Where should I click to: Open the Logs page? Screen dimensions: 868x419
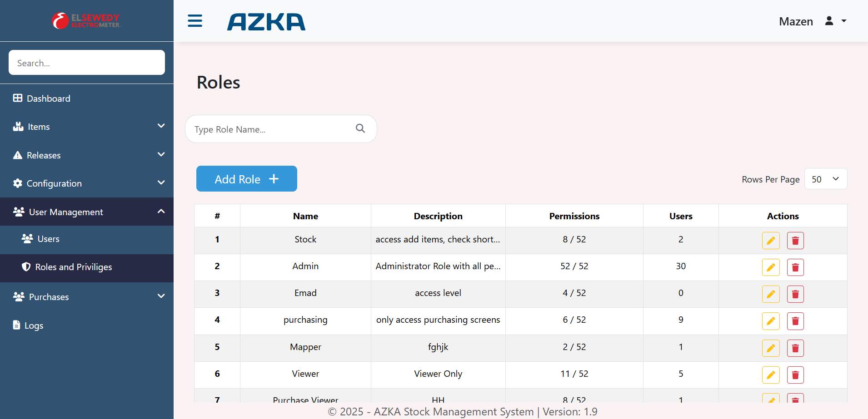(x=34, y=325)
